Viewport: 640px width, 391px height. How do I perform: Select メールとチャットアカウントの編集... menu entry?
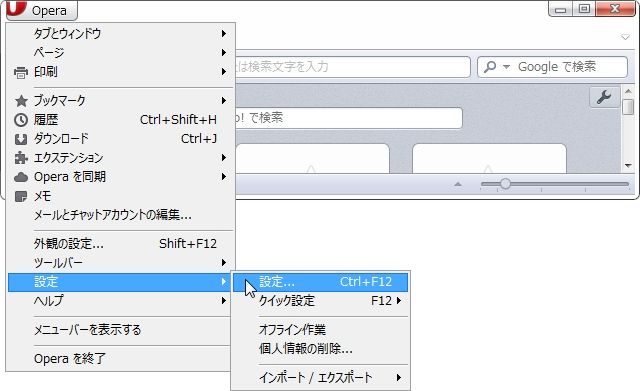click(x=121, y=215)
